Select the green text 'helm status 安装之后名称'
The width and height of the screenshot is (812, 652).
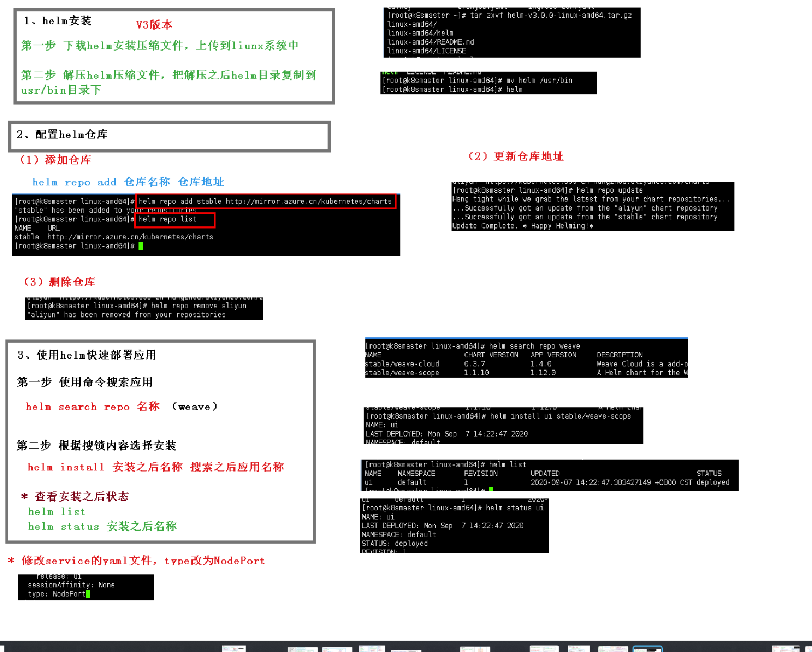pos(102,526)
